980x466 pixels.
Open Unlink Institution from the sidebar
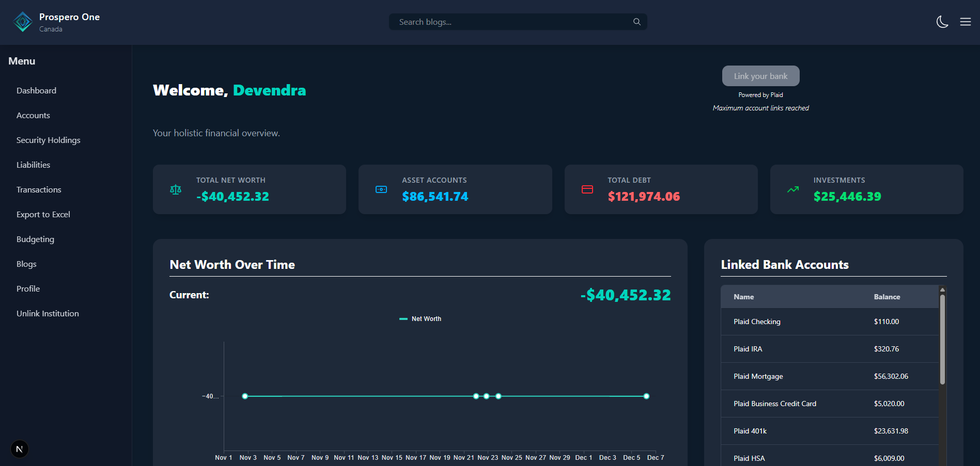click(47, 313)
